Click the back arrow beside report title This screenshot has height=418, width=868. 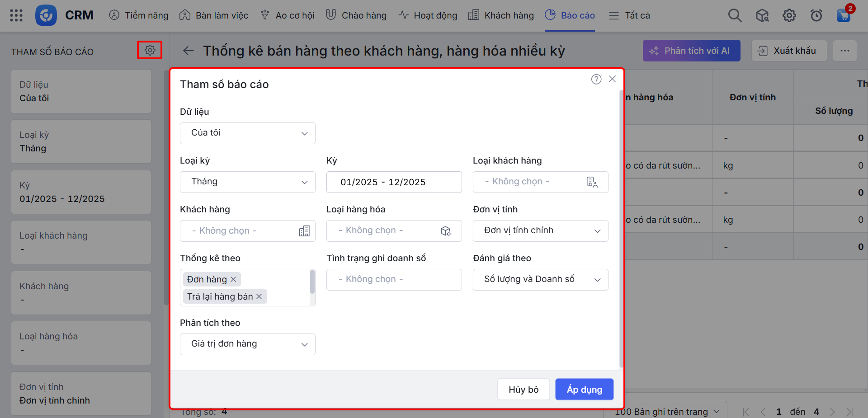click(x=189, y=51)
